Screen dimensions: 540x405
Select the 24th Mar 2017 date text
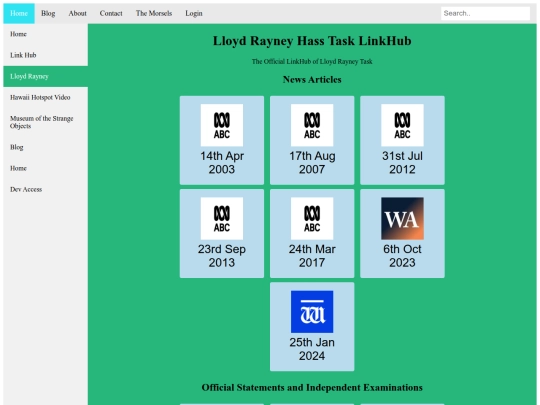click(312, 256)
